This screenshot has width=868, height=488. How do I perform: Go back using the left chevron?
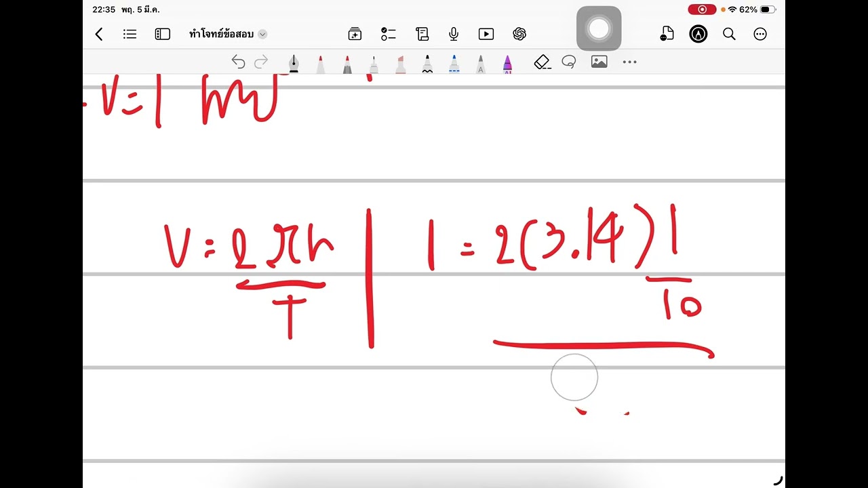tap(99, 34)
